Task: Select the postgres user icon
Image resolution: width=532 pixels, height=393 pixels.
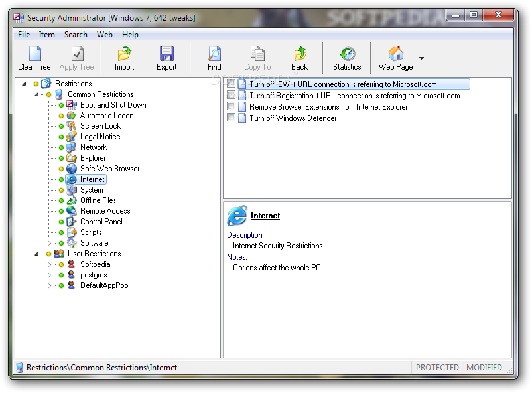Action: click(72, 274)
